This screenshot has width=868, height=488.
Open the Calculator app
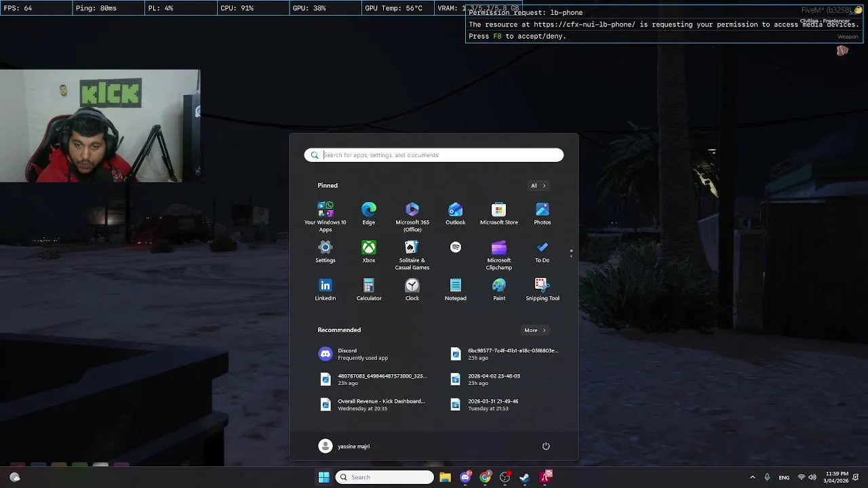[369, 289]
